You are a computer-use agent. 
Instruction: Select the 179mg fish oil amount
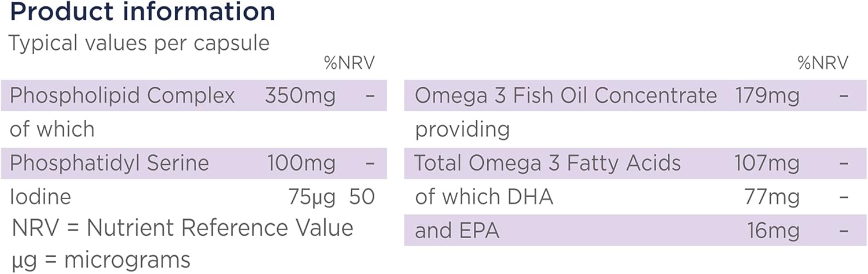[767, 95]
